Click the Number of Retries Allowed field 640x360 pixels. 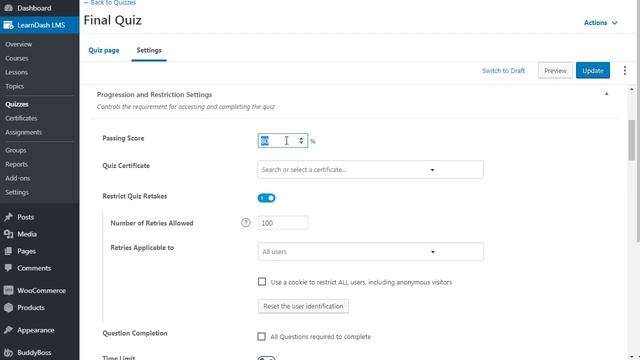tap(283, 223)
